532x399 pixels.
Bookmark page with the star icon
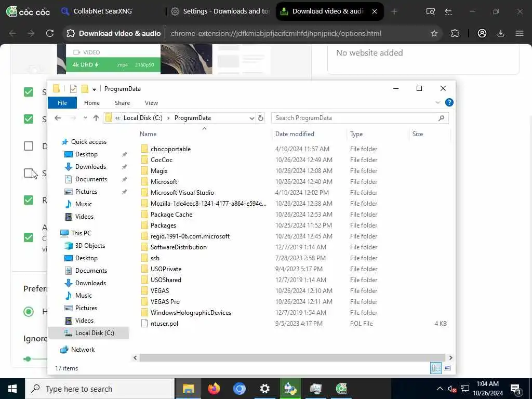[434, 33]
